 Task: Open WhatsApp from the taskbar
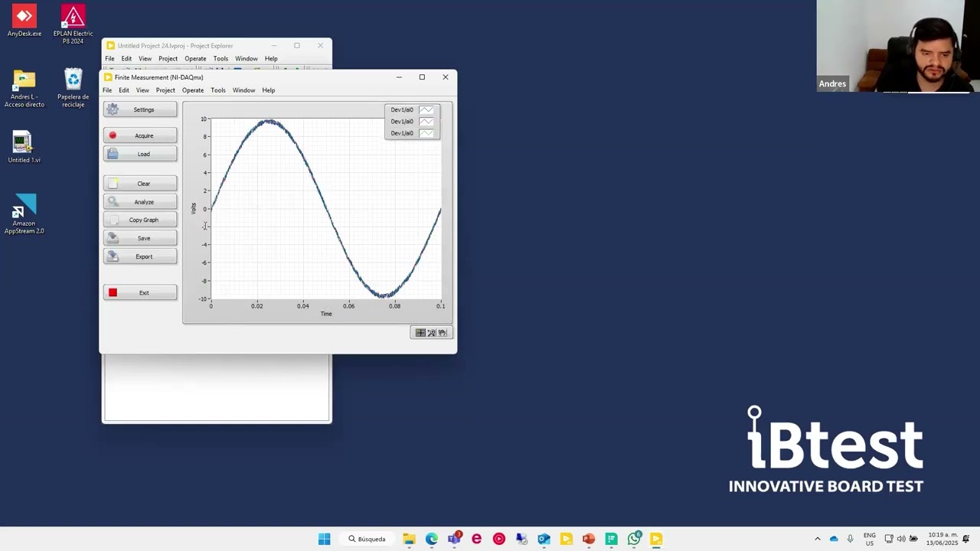[634, 539]
